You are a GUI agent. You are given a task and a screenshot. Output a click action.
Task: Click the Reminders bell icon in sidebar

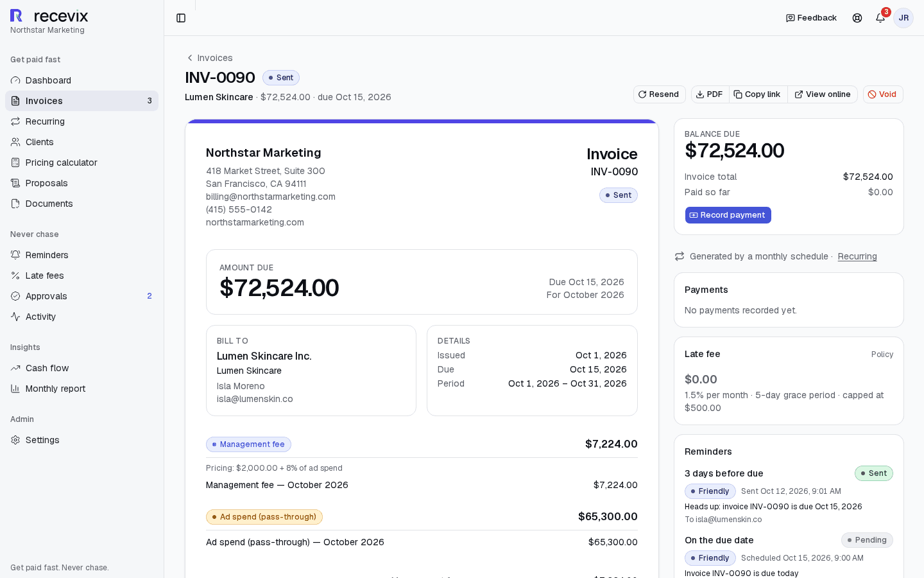[x=15, y=255]
